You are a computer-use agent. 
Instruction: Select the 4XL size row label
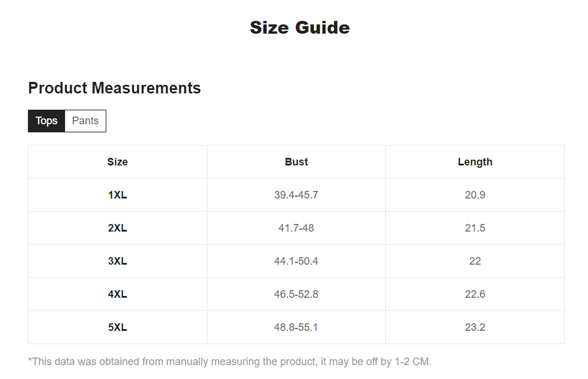[x=118, y=294]
